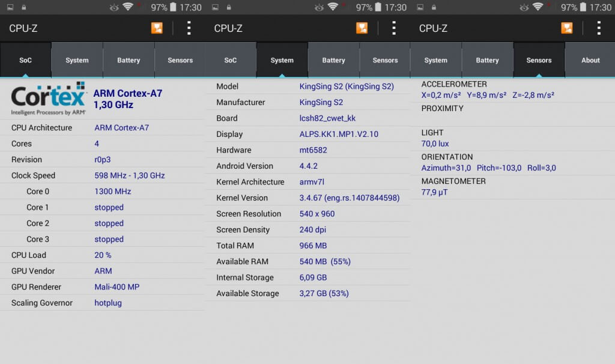Click the Core 2 'stopped' row

[102, 223]
